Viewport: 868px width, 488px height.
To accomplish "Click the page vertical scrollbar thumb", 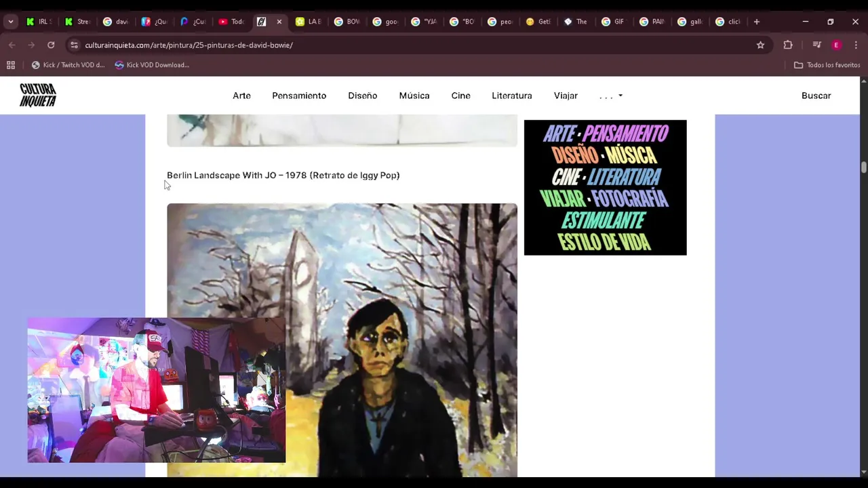I will 863,167.
